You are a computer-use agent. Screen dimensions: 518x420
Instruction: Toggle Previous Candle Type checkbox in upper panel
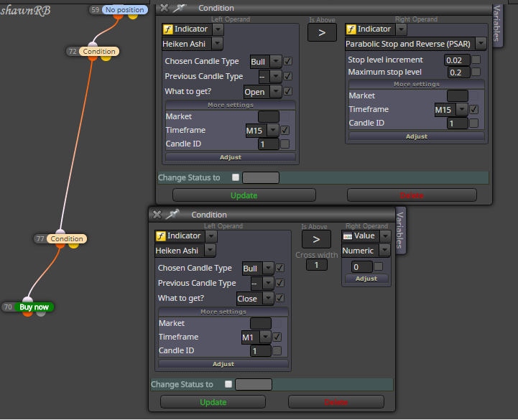click(x=288, y=76)
